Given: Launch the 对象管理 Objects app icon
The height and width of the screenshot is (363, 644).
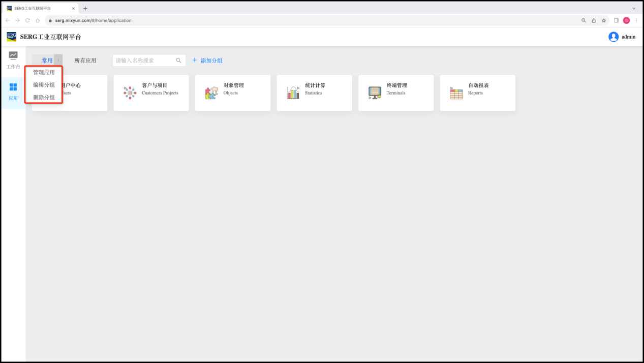Looking at the screenshot, I should [x=211, y=93].
